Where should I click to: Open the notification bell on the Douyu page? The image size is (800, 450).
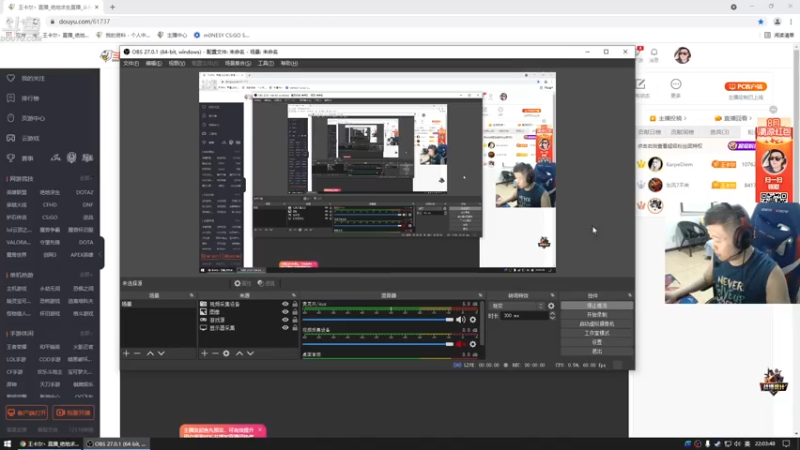coord(654,52)
